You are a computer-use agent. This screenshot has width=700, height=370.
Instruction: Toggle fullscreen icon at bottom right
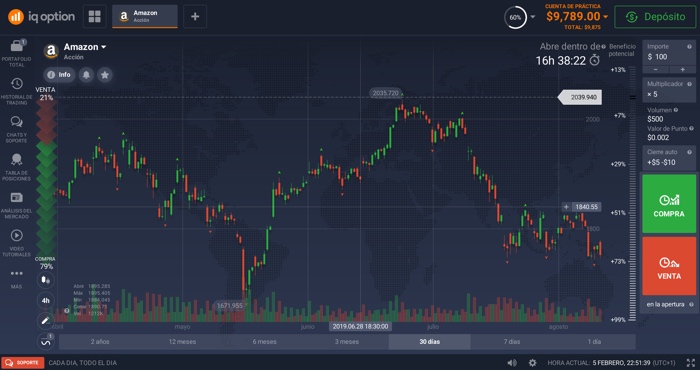click(x=690, y=363)
